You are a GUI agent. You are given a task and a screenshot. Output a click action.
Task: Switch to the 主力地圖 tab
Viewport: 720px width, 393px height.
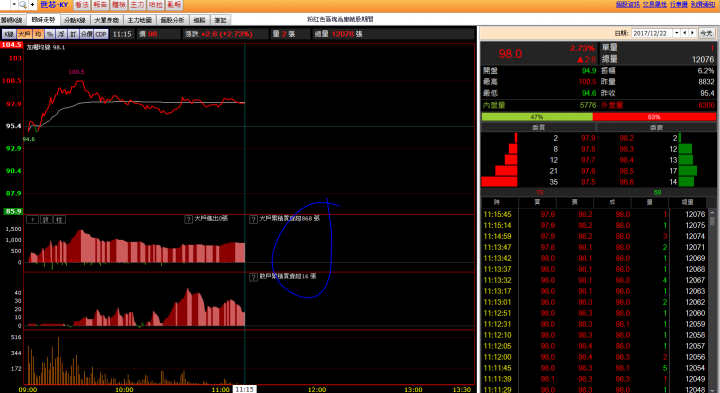(140, 20)
